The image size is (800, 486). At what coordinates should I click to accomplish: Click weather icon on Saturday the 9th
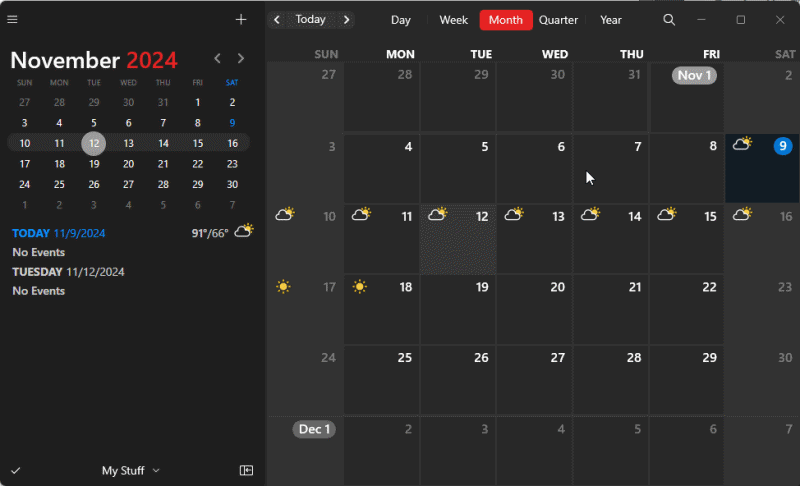coord(742,143)
